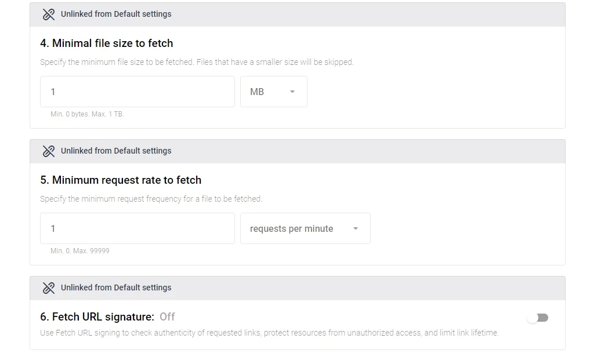
Task: Focus the minimum request rate value field
Action: 137,228
